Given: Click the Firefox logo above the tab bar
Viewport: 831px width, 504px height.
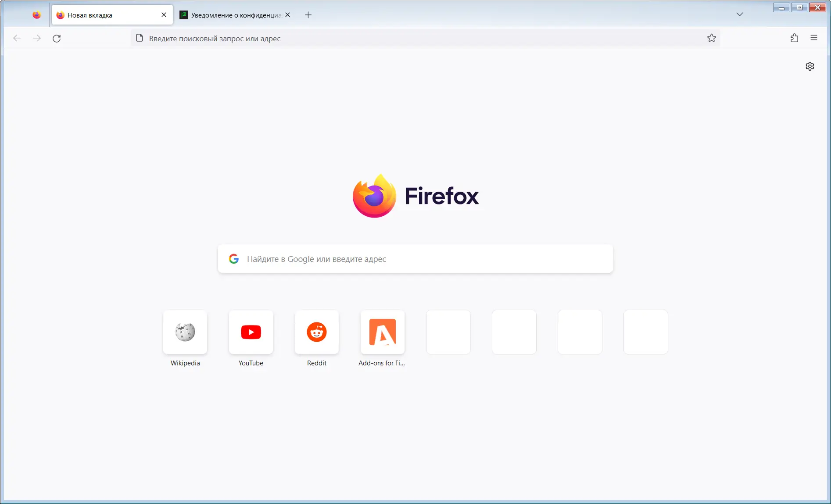Looking at the screenshot, I should click(36, 14).
